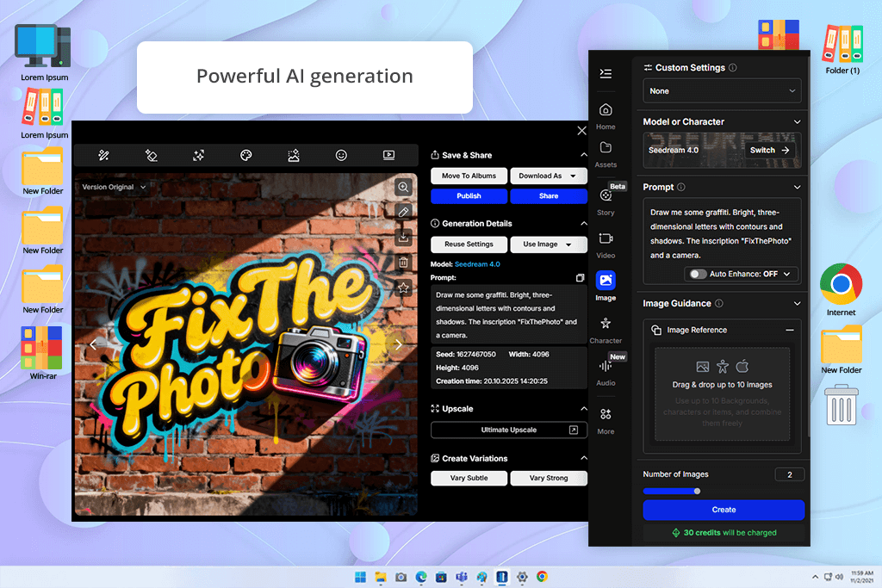Open Character in the sidebar
The width and height of the screenshot is (882, 588).
(606, 331)
